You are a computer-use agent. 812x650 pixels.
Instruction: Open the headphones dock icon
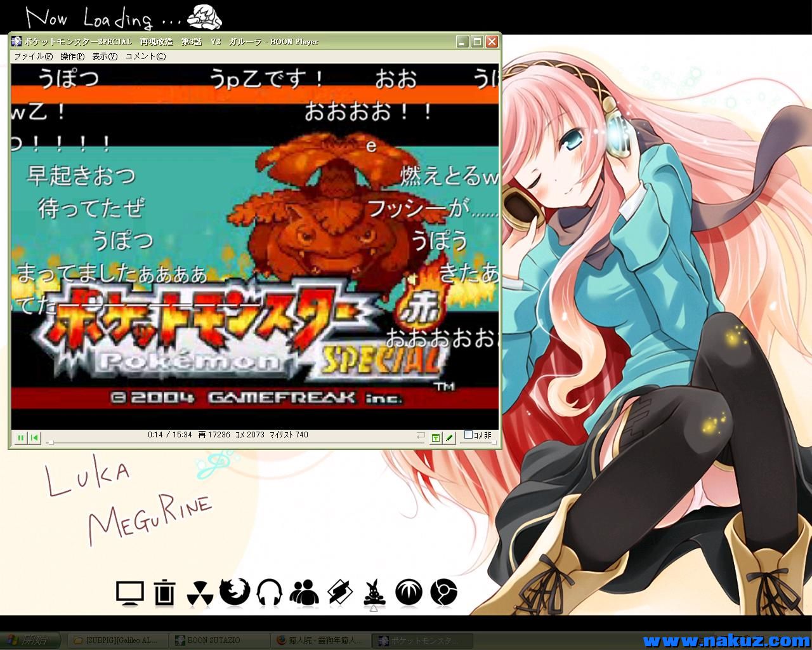coord(269,592)
